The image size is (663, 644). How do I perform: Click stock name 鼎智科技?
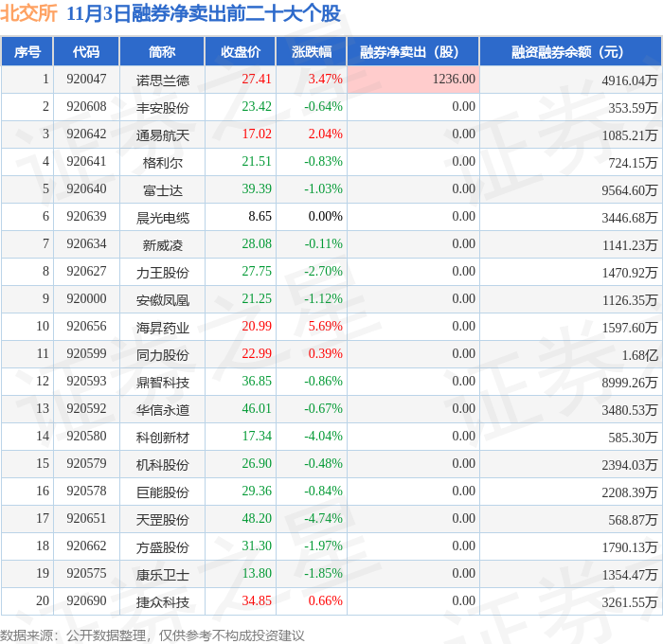pos(162,383)
